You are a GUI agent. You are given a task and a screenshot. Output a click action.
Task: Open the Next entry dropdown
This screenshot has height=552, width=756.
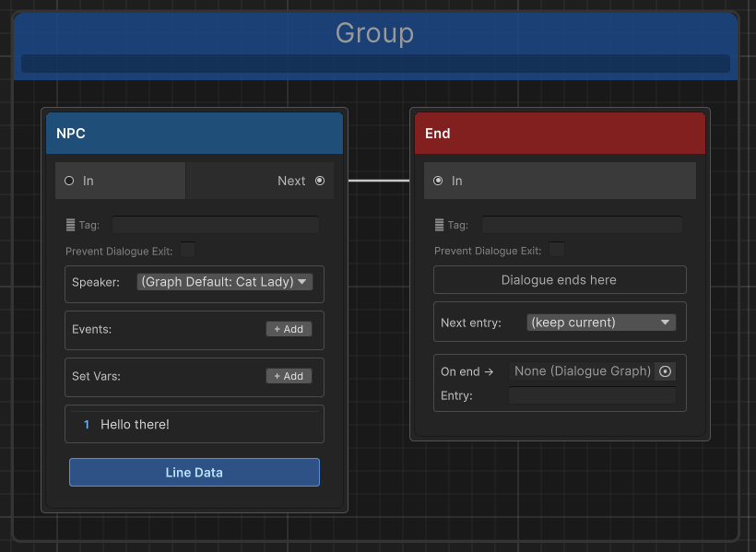coord(601,323)
